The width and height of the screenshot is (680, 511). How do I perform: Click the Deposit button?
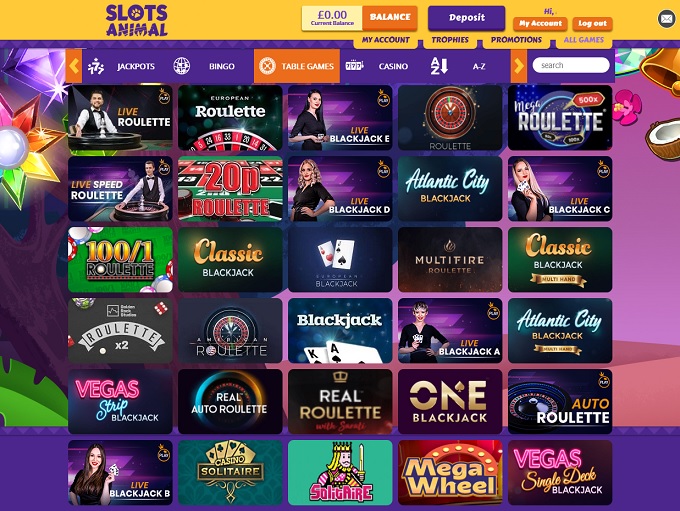[x=467, y=18]
